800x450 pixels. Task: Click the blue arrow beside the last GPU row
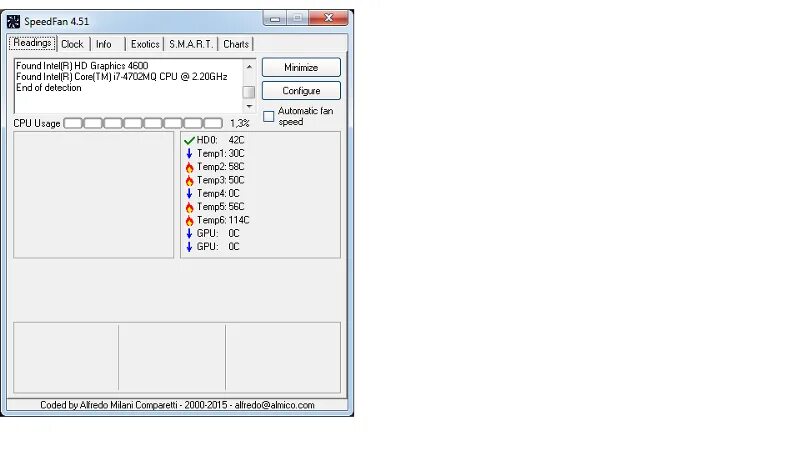189,246
